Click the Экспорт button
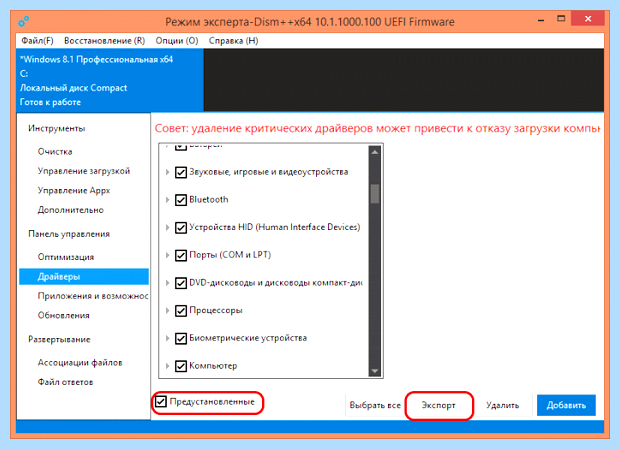The width and height of the screenshot is (620, 449). [x=439, y=405]
